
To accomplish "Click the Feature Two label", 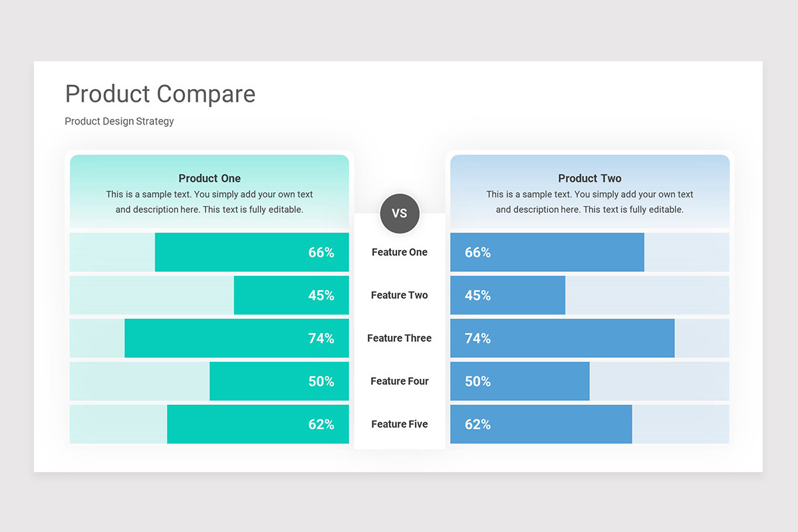I will [x=400, y=295].
